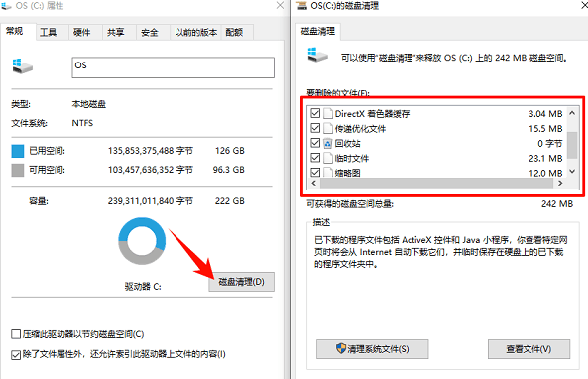Uncheck the checkbox allowing file content indexing
The width and height of the screenshot is (588, 379).
point(16,354)
